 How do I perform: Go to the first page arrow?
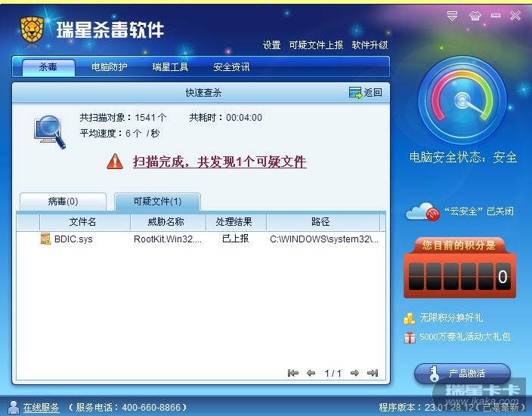point(292,373)
